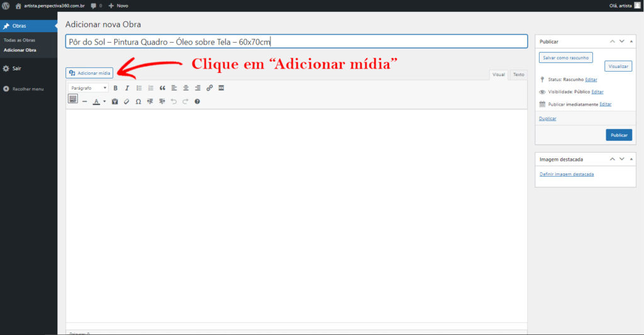Insert or edit a link
Screen dimensions: 644x335
[x=209, y=88]
